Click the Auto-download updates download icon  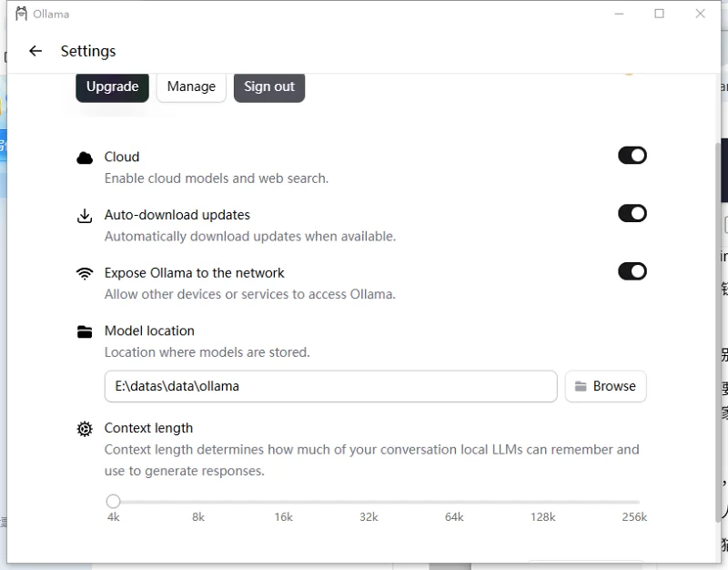[x=85, y=216]
